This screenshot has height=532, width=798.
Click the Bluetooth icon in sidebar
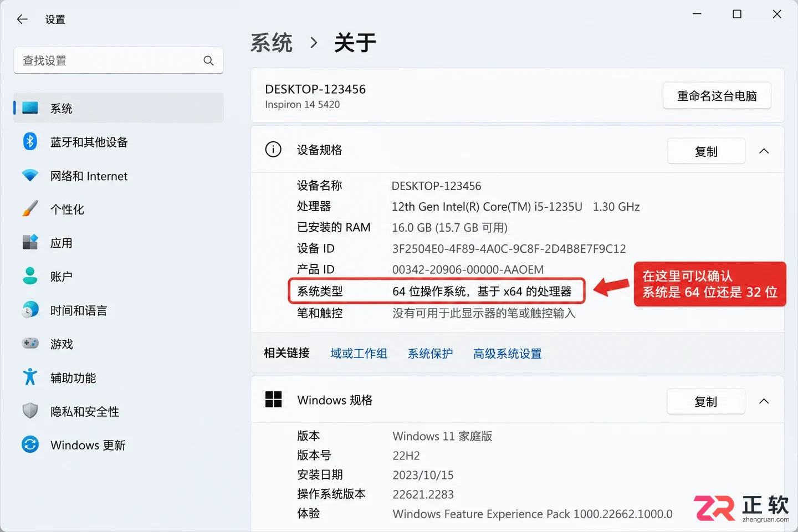30,141
